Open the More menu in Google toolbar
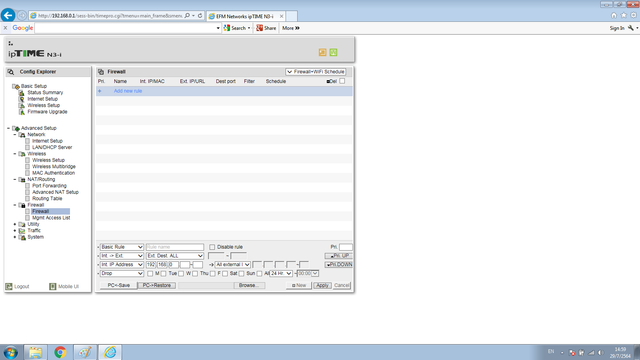 [291, 28]
